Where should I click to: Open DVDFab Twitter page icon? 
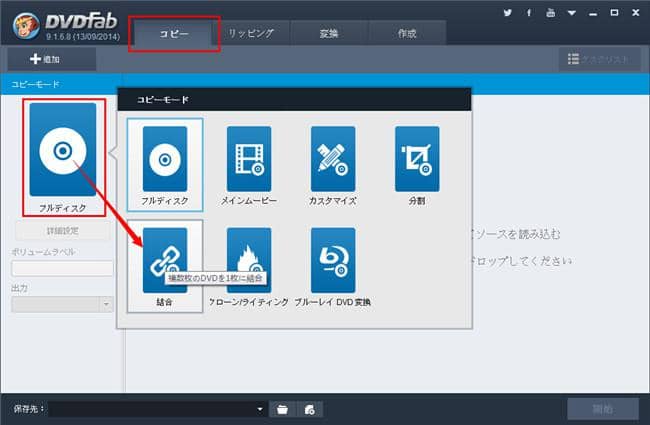pos(507,13)
